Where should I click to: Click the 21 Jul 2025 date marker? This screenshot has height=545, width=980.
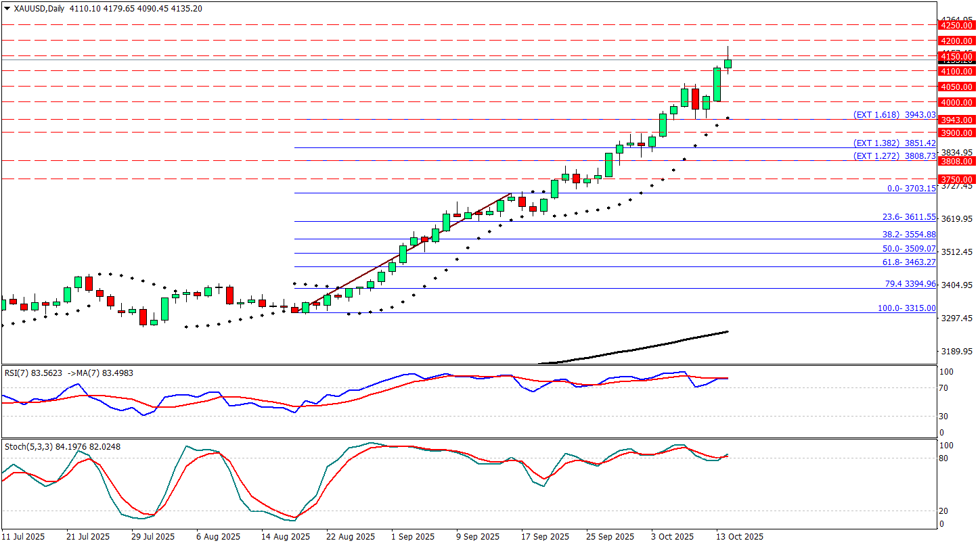pyautogui.click(x=87, y=536)
